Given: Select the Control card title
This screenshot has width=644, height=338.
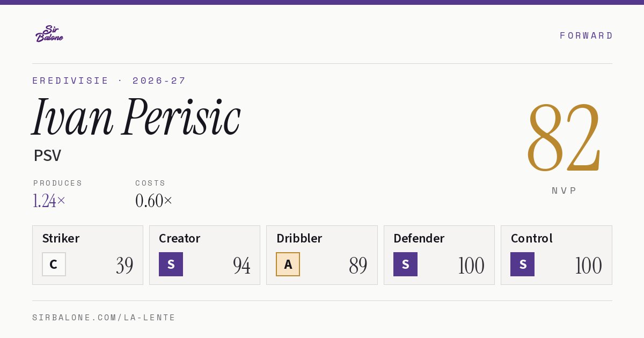Looking at the screenshot, I should click(531, 238).
